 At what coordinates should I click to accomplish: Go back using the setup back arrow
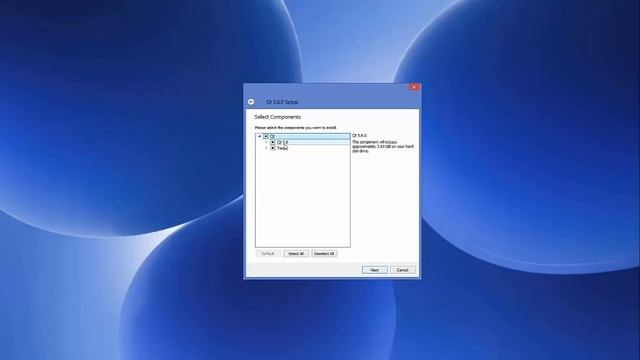(x=251, y=102)
